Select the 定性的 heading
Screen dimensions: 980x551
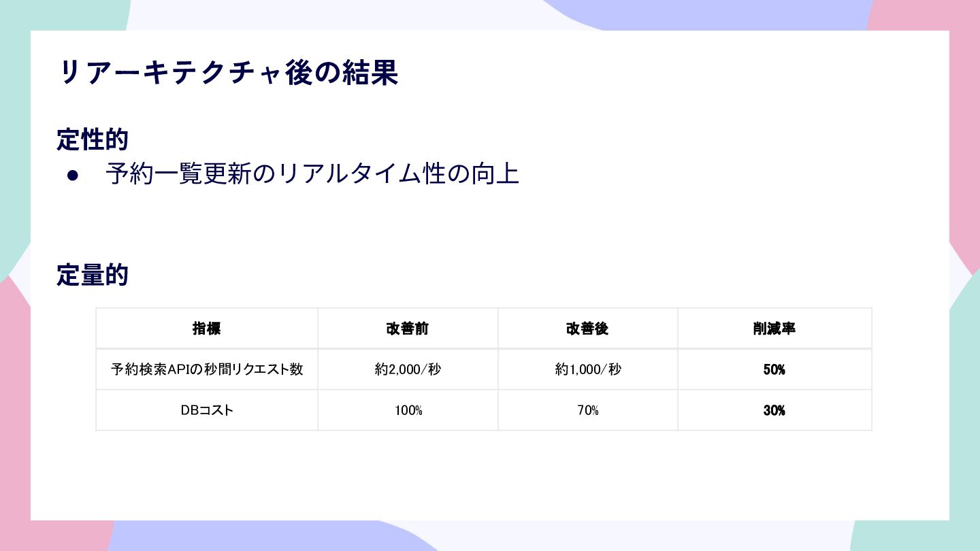[93, 140]
